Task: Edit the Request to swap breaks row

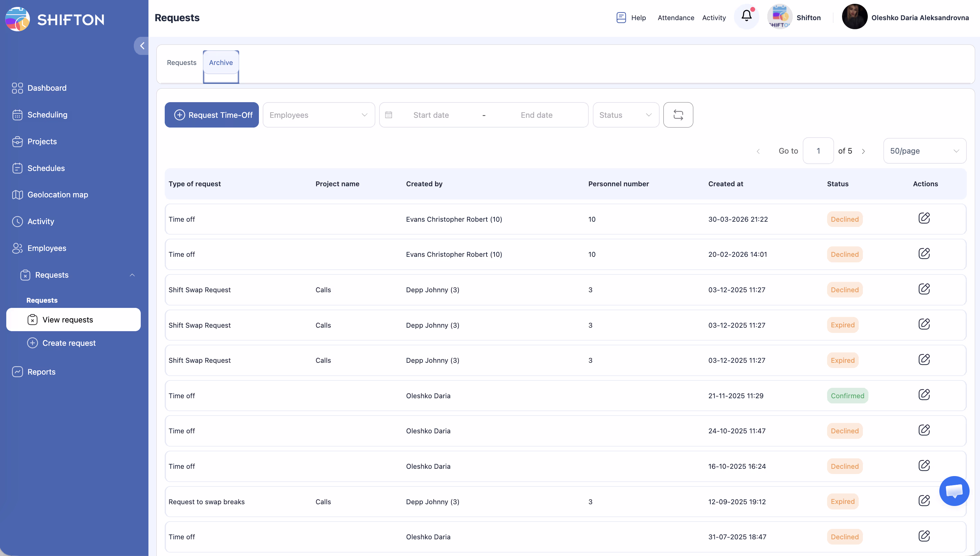Action: 924,501
